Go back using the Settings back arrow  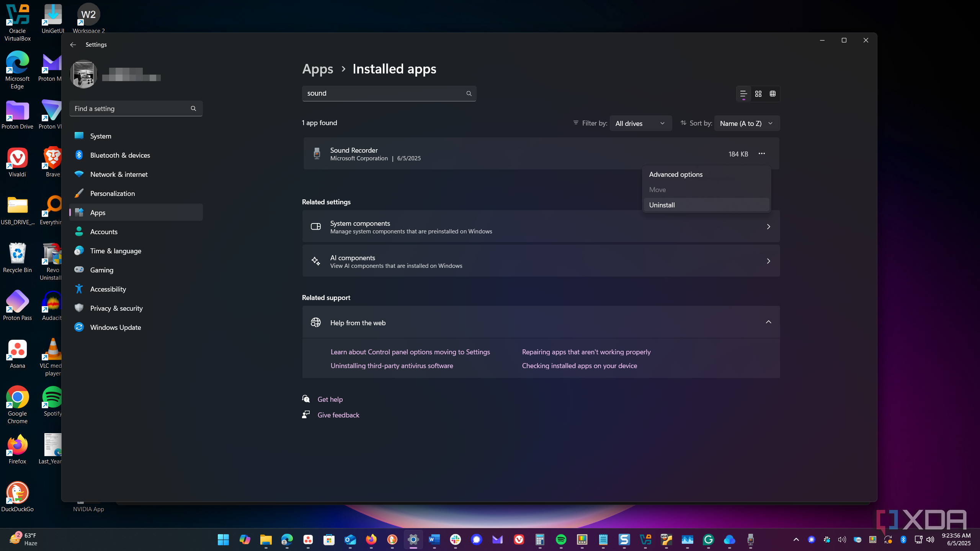pos(73,45)
